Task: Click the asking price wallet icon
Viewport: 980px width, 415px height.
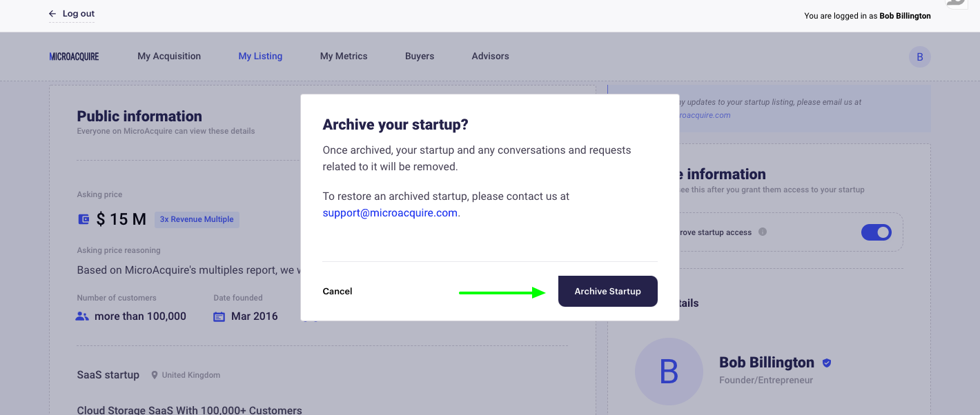Action: tap(84, 219)
